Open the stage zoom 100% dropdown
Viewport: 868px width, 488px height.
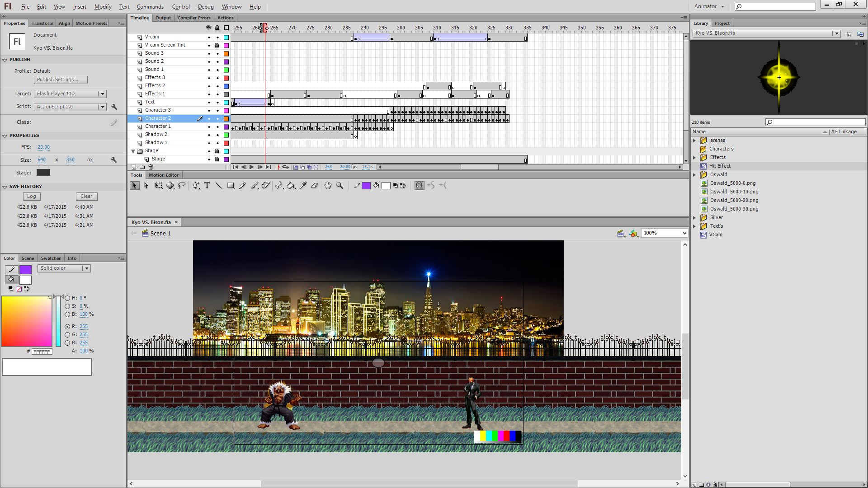(x=684, y=233)
